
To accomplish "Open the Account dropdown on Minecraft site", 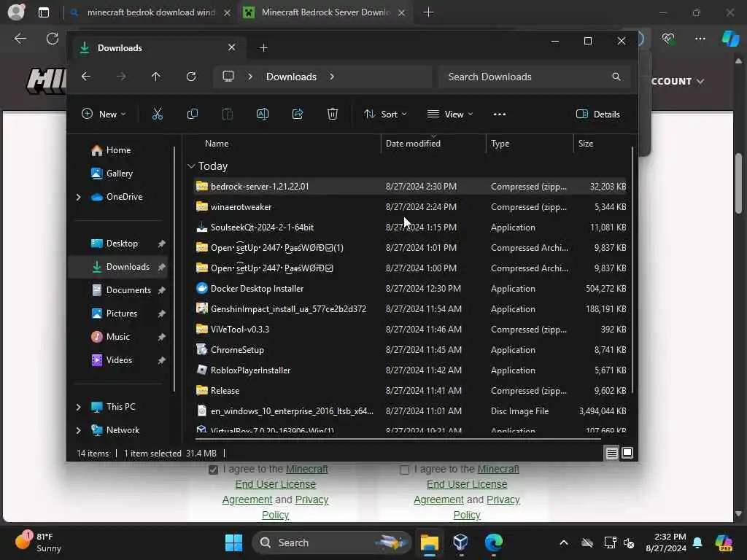I will (678, 82).
